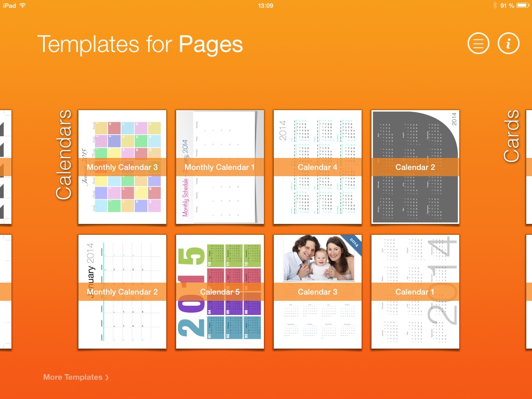Open the colorful Calendar 5 template

click(x=220, y=292)
